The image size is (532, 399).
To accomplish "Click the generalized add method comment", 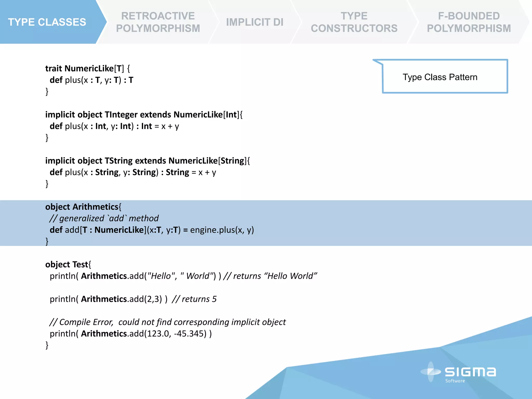I will [x=104, y=218].
